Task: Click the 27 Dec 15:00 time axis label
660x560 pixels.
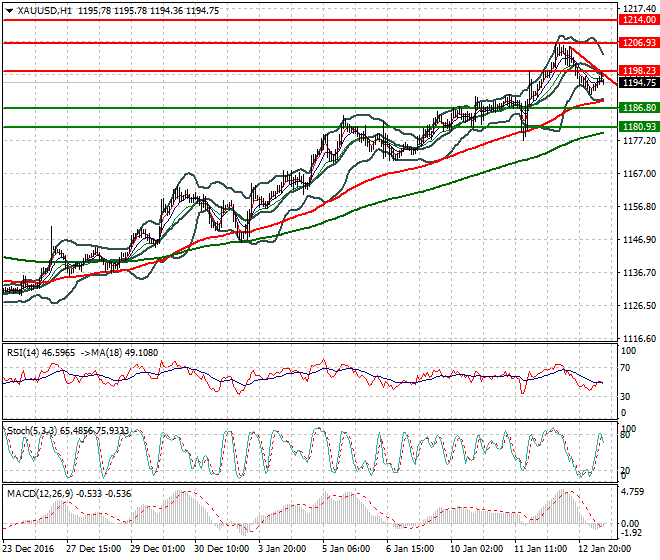Action: [93, 549]
